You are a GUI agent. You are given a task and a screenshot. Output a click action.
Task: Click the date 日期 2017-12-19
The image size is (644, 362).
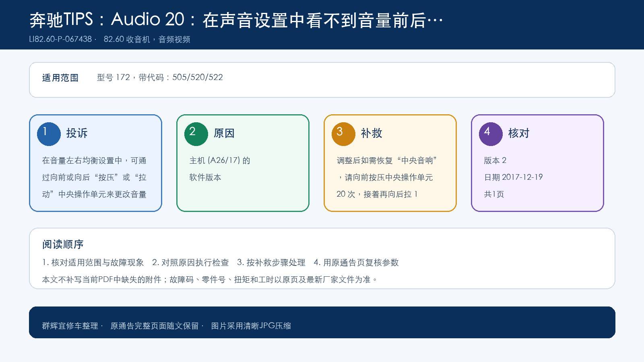coord(513,177)
